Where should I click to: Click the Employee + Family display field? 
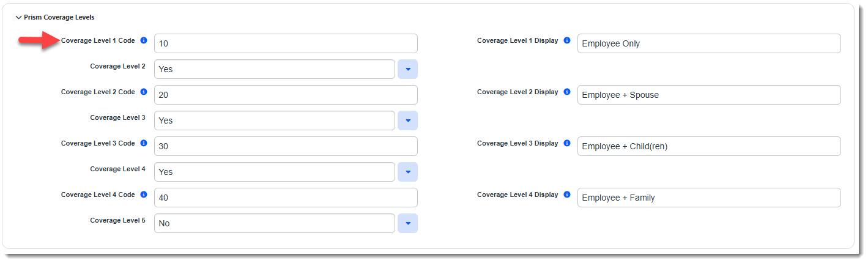[x=709, y=198]
